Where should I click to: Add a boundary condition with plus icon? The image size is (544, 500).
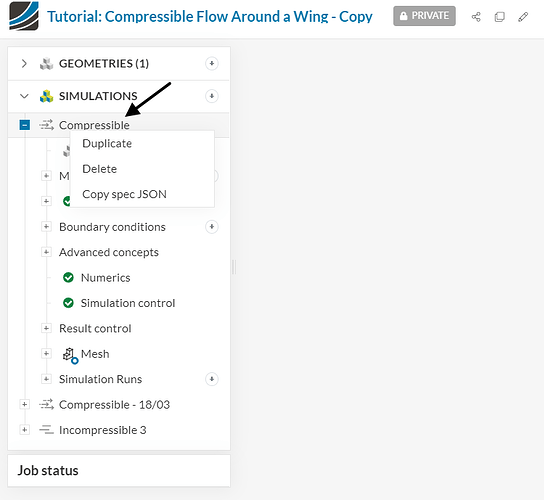(212, 227)
